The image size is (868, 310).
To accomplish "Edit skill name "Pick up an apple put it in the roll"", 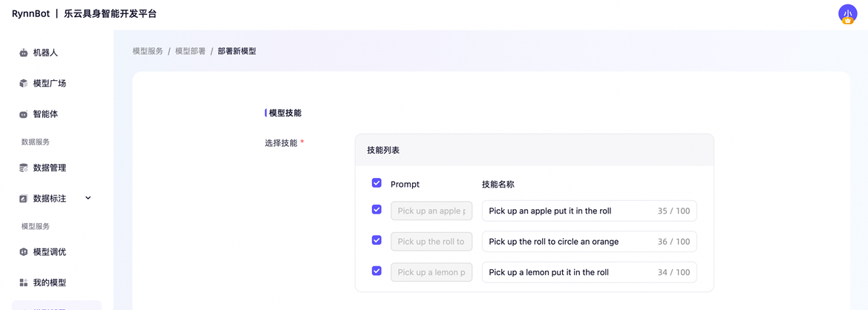I will [589, 211].
